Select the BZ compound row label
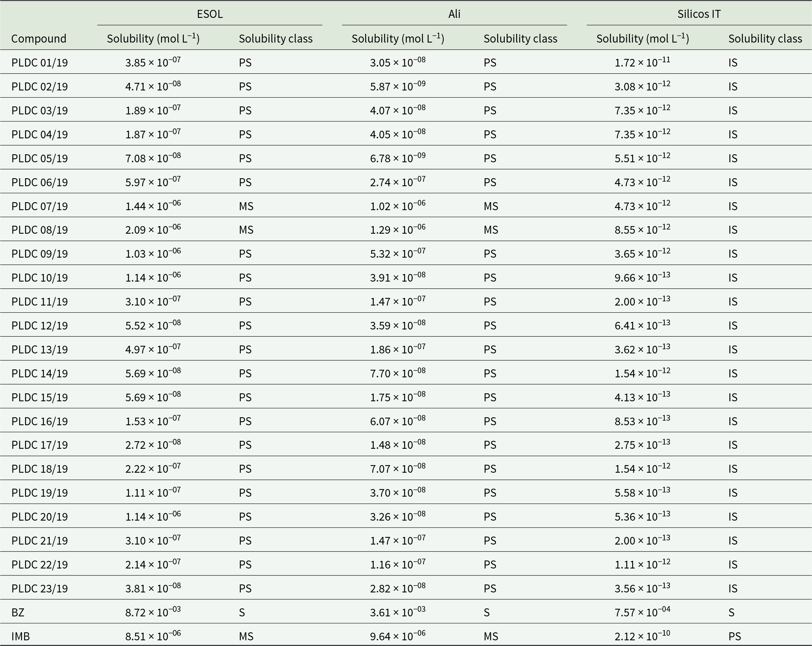The height and width of the screenshot is (646, 812). click(x=18, y=612)
